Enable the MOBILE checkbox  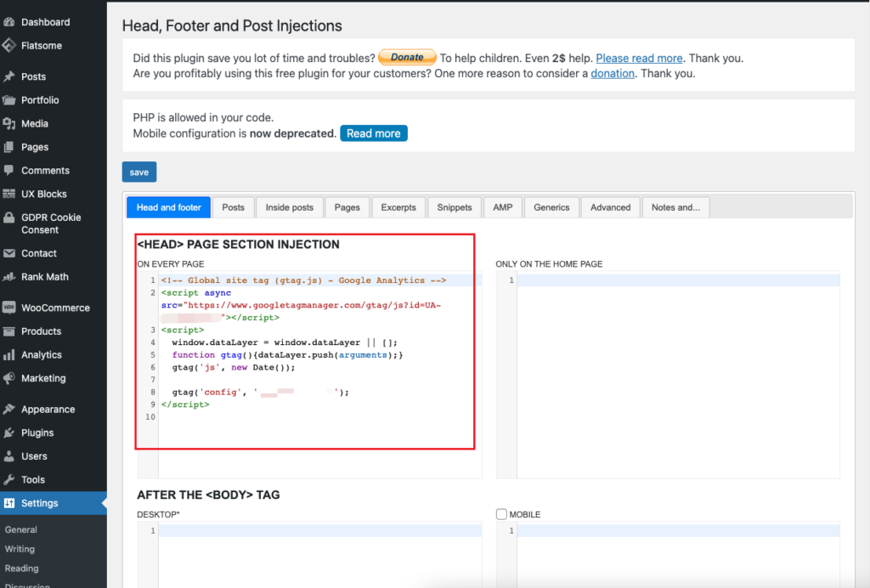[x=501, y=514]
